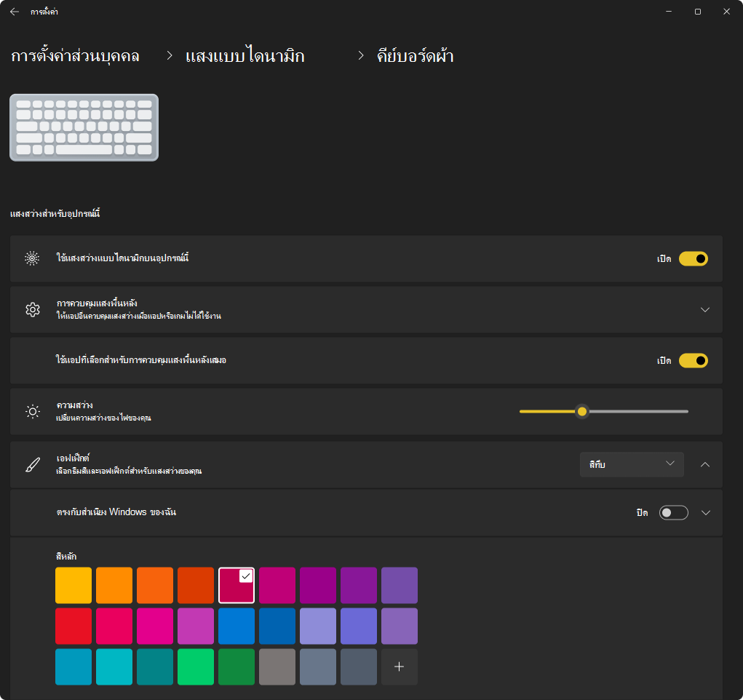Select the purple swatch ending the first row
The image size is (743, 700).
pos(400,585)
